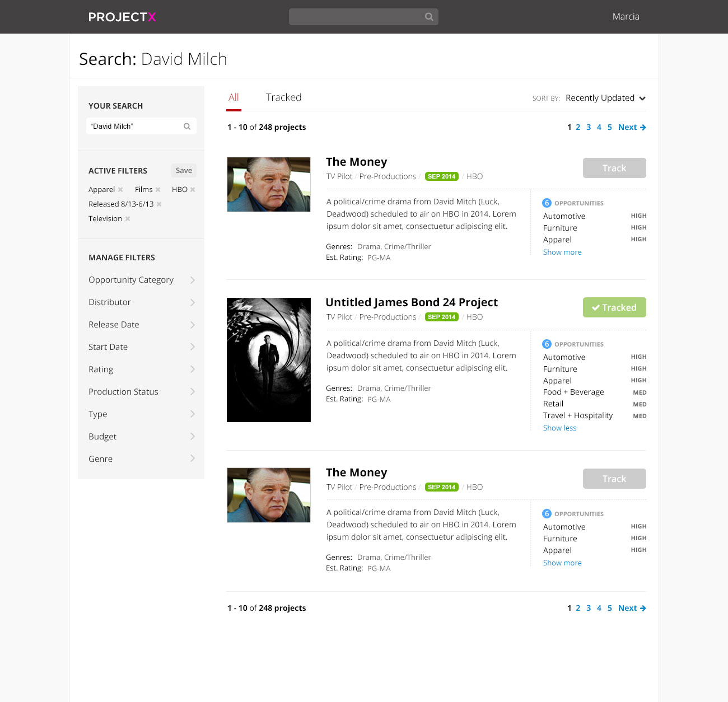Switch to the Tracked tab
This screenshot has width=728, height=702.
pos(283,97)
